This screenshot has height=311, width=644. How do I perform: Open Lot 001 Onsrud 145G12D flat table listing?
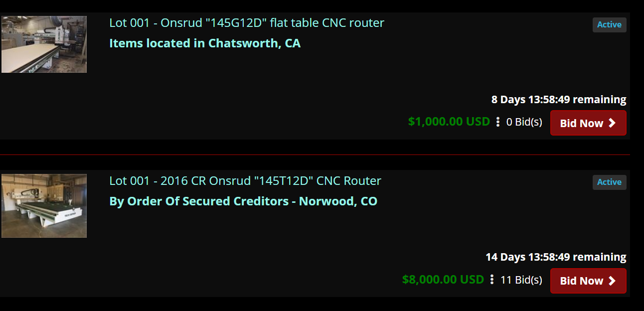coord(247,23)
